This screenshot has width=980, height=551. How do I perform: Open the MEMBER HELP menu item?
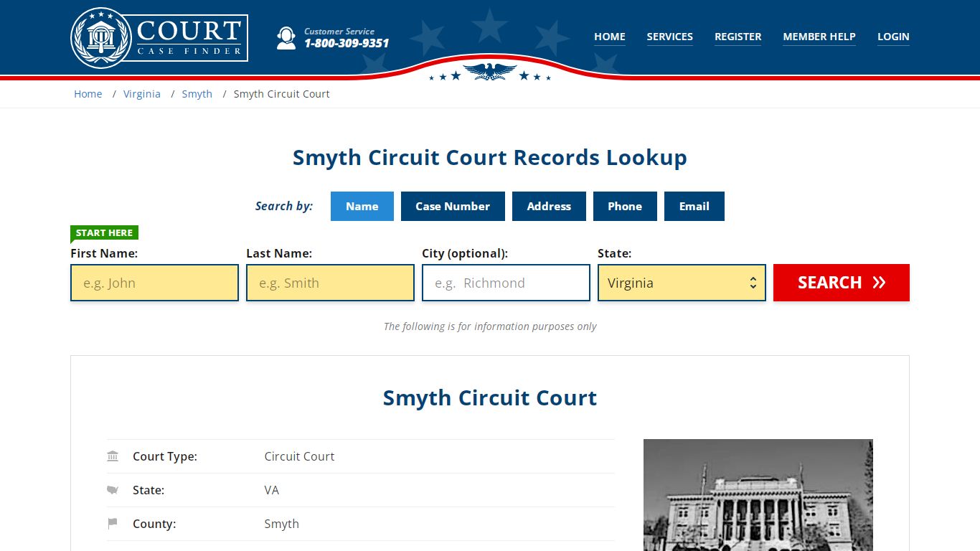[x=819, y=37]
